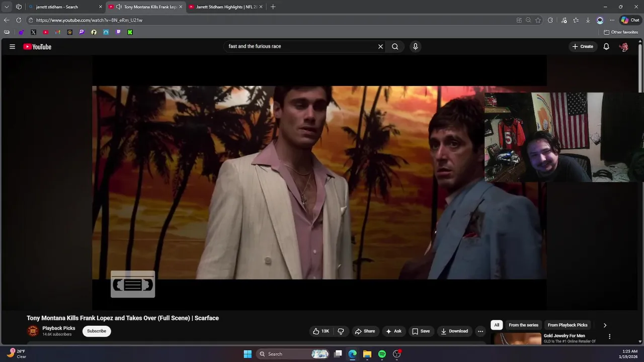Viewport: 644px width, 362px height.
Task: Share the Tony Montana video
Action: coord(365,331)
